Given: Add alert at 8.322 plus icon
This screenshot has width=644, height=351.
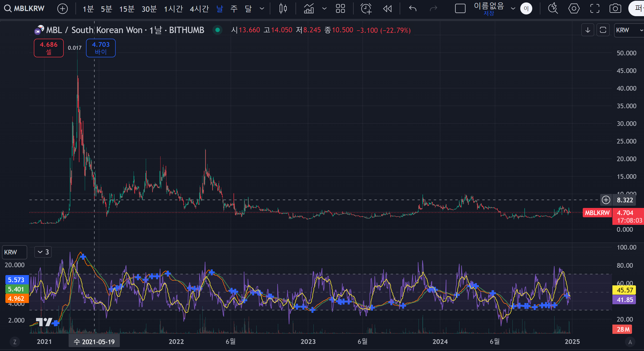Looking at the screenshot, I should pos(606,200).
